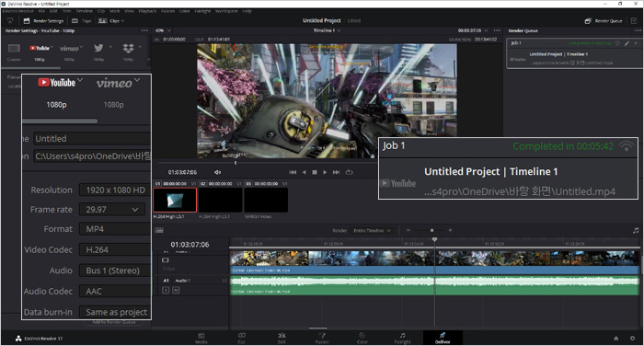Remove Job 1 from the render queue
The height and width of the screenshot is (346, 644).
(x=636, y=43)
